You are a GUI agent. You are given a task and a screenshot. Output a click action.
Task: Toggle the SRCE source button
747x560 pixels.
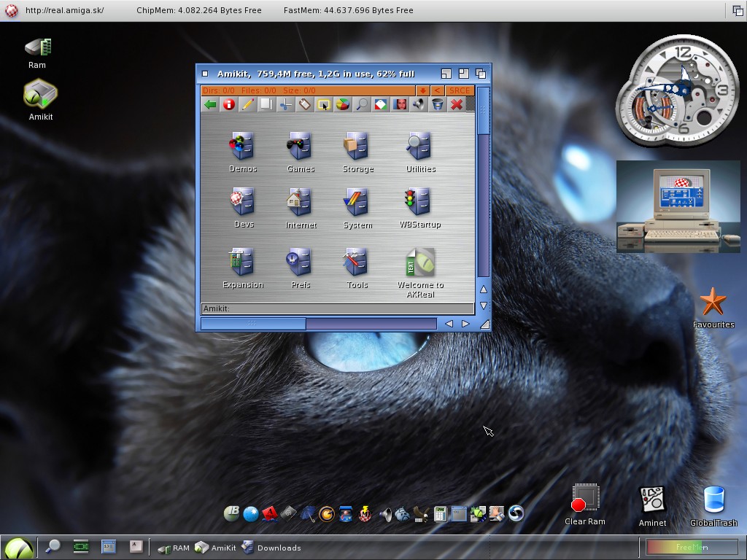[460, 90]
